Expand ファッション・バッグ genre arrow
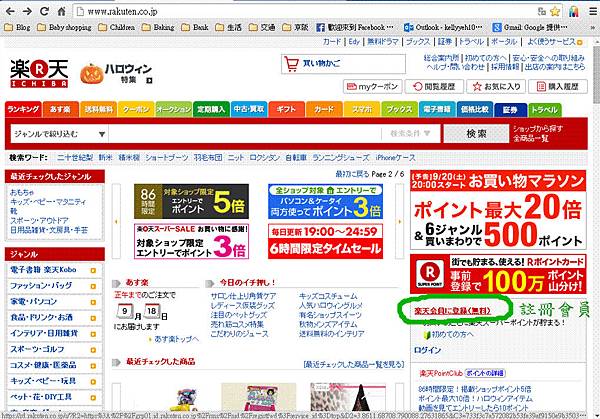The width and height of the screenshot is (600, 419). click(x=93, y=286)
